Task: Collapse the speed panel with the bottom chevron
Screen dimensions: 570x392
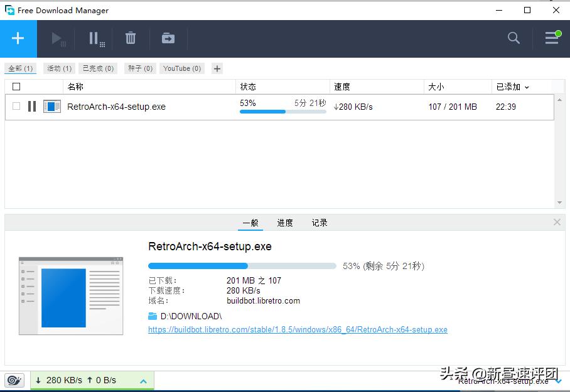Action: point(143,380)
